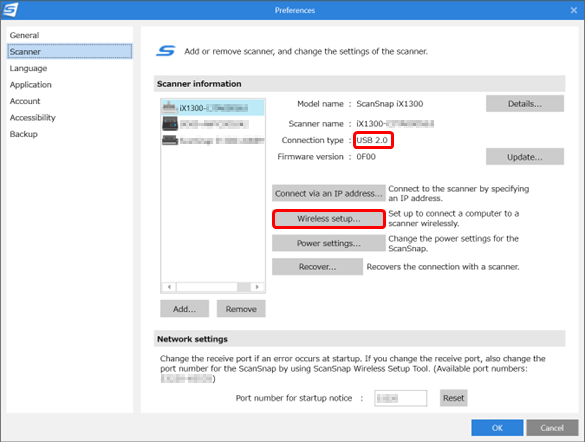
Task: Select the third scanner in the list
Action: tap(213, 140)
